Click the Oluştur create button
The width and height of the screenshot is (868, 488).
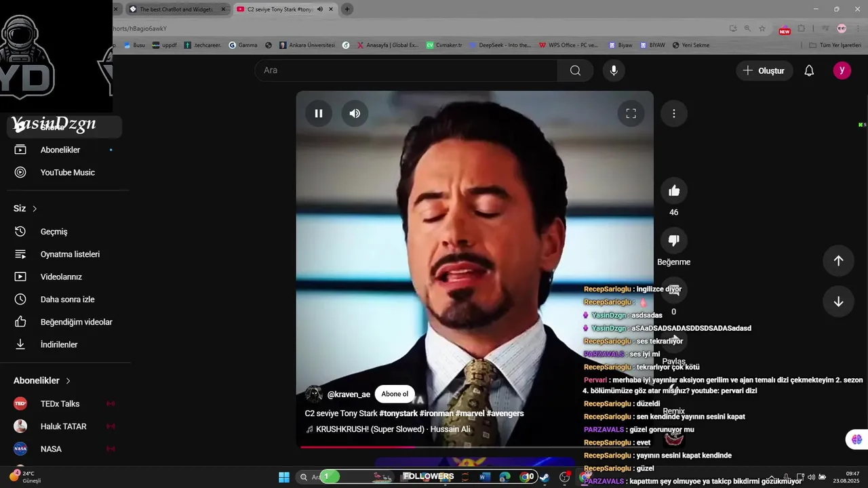pyautogui.click(x=764, y=70)
